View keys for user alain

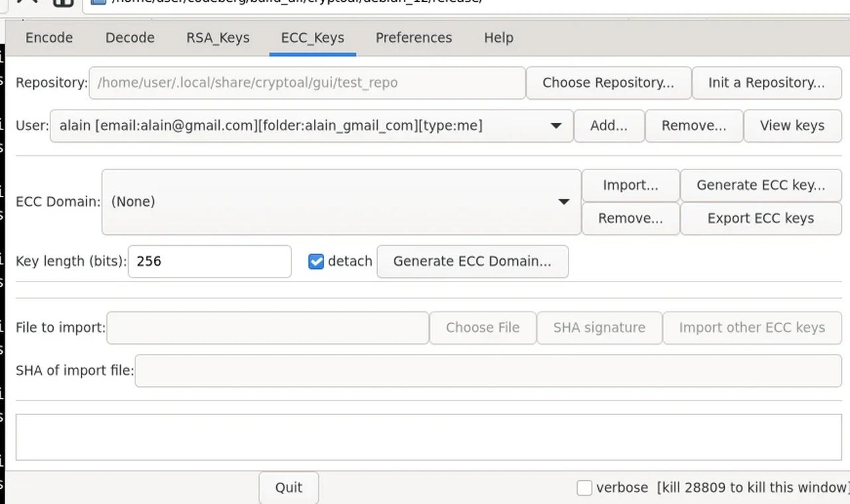pyautogui.click(x=792, y=126)
